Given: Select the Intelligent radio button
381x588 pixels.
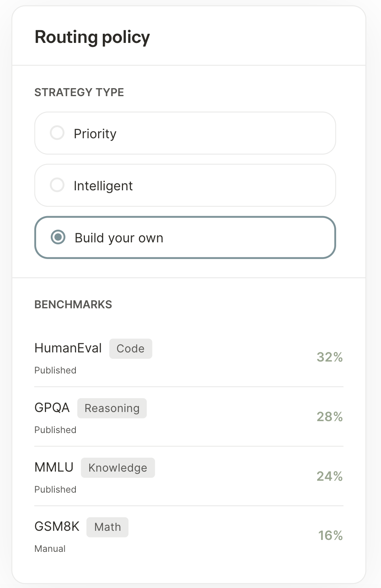Looking at the screenshot, I should [x=57, y=185].
